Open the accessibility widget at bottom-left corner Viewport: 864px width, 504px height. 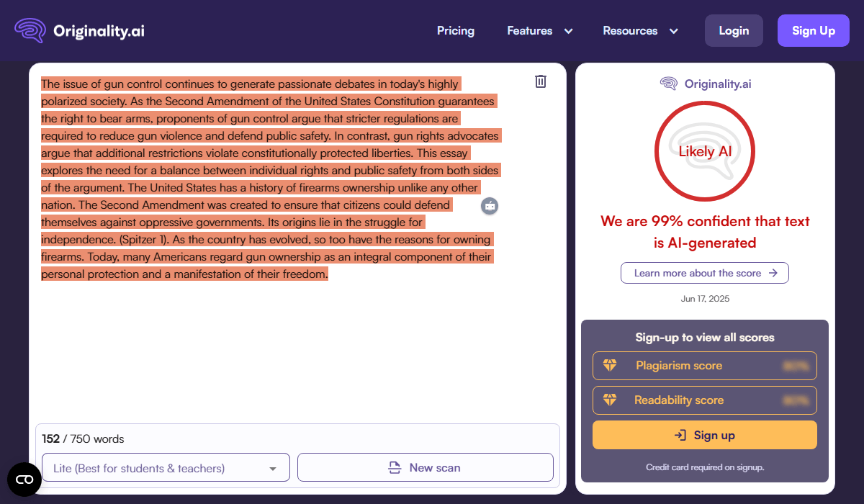click(24, 480)
